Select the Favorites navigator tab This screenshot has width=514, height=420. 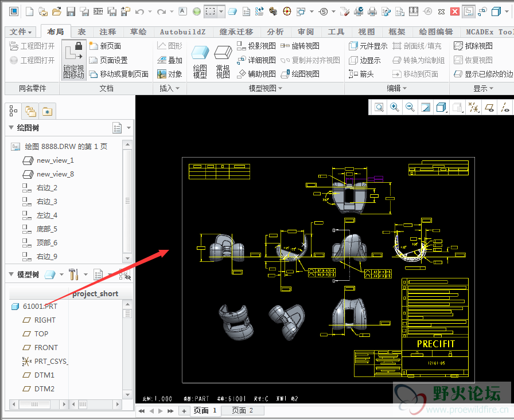coord(47,112)
